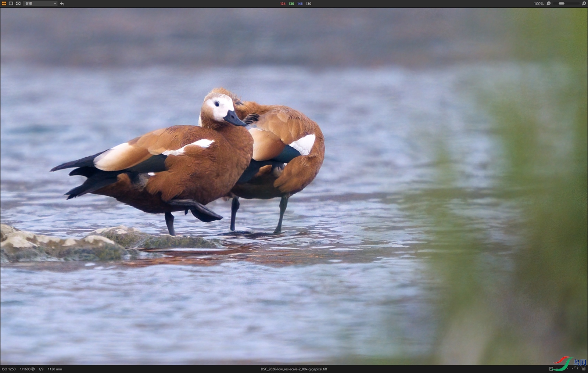Click the green channel value 130
The image size is (588, 373).
point(291,4)
